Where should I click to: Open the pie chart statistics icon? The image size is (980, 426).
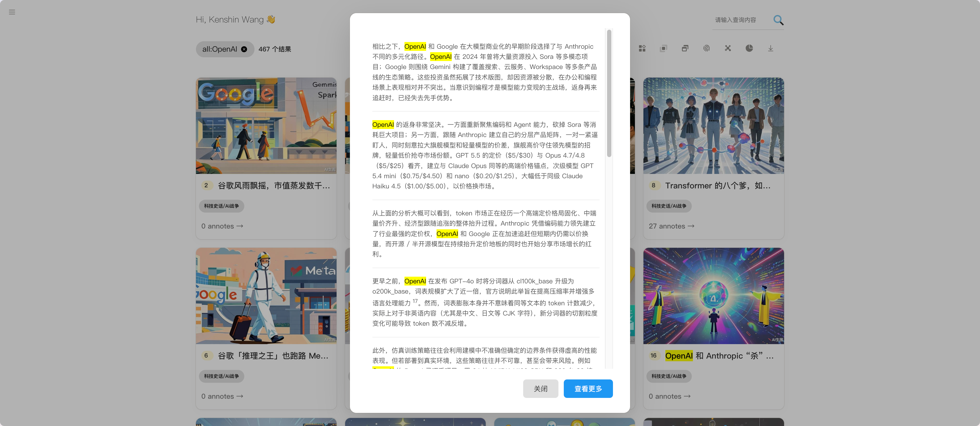coord(749,48)
